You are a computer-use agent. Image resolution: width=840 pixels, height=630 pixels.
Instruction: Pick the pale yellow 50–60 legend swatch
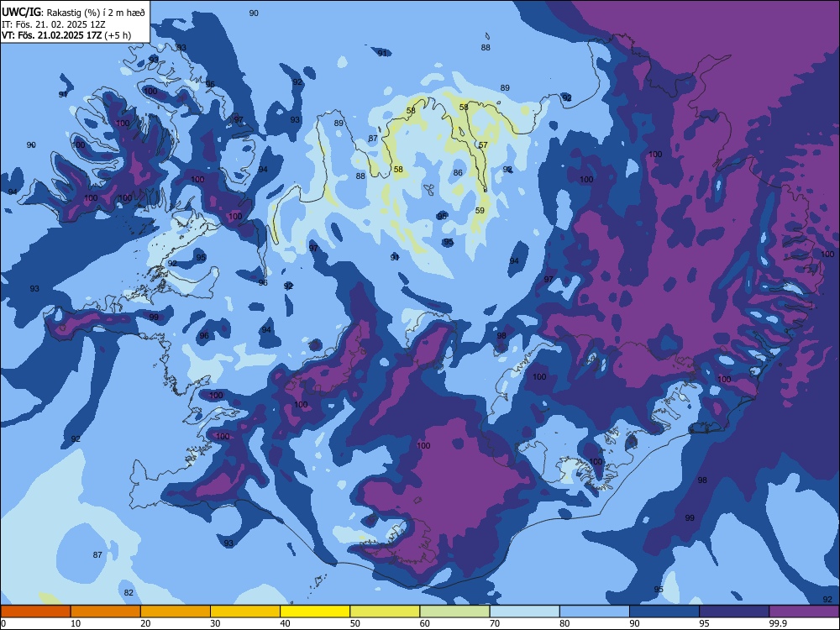coord(385,612)
